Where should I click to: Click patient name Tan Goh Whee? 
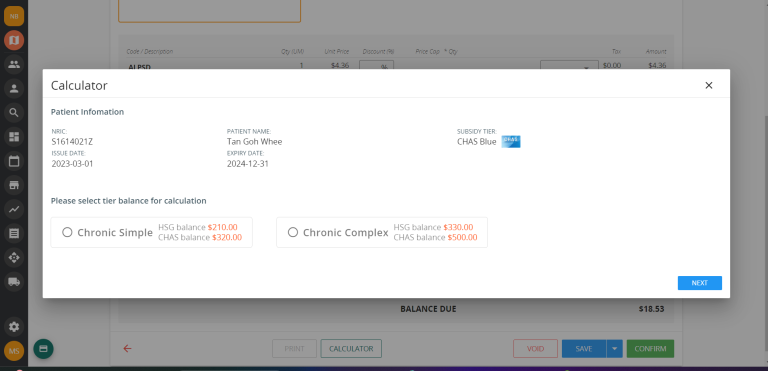click(254, 142)
